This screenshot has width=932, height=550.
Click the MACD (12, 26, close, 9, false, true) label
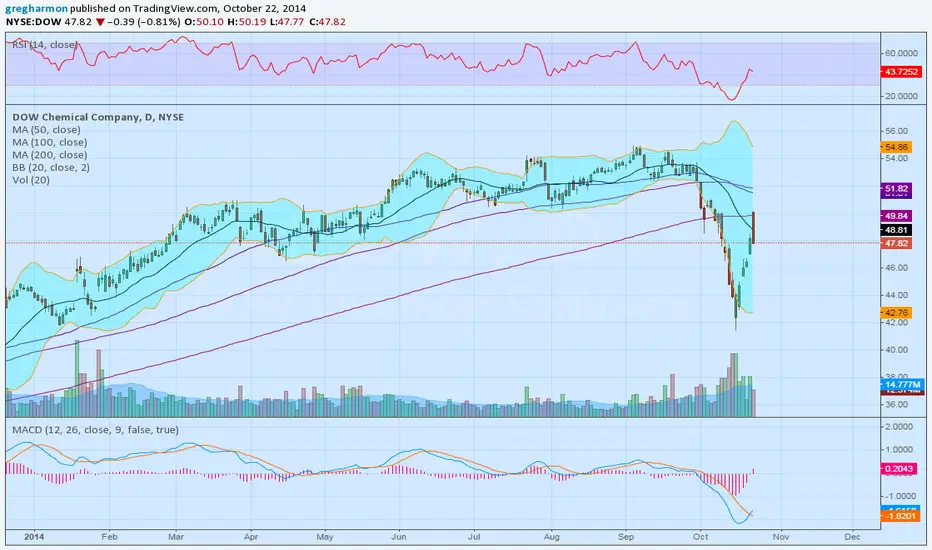[95, 429]
